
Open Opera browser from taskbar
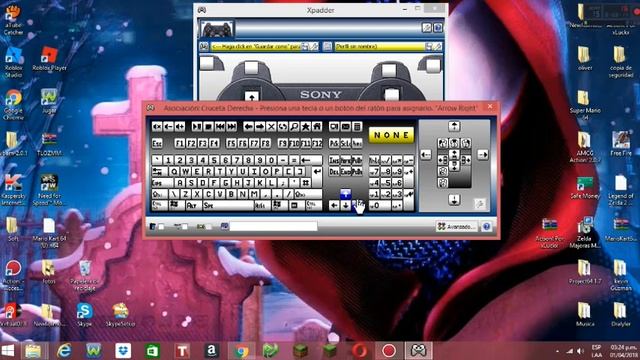pos(359,351)
